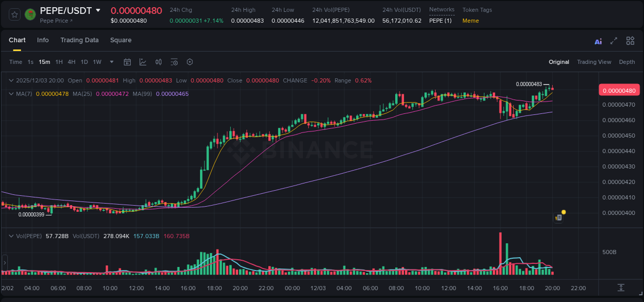The height and width of the screenshot is (302, 644).
Task: Launch Binance AI chart analysis
Action: point(598,40)
